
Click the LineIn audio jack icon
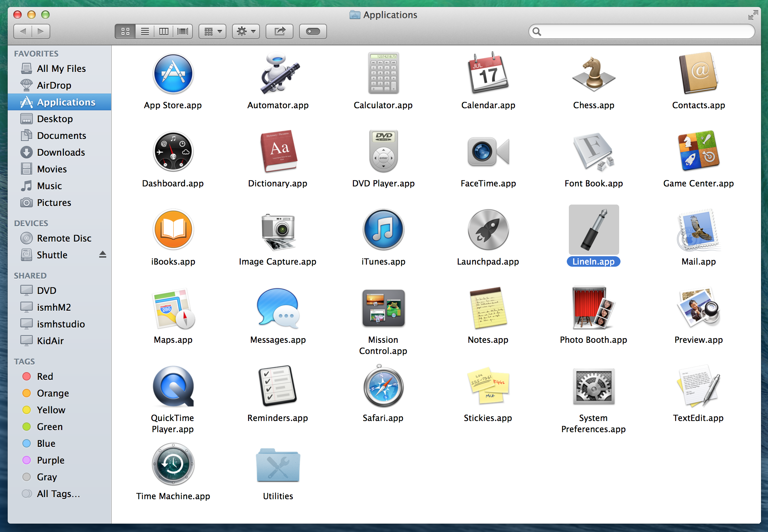pos(594,230)
